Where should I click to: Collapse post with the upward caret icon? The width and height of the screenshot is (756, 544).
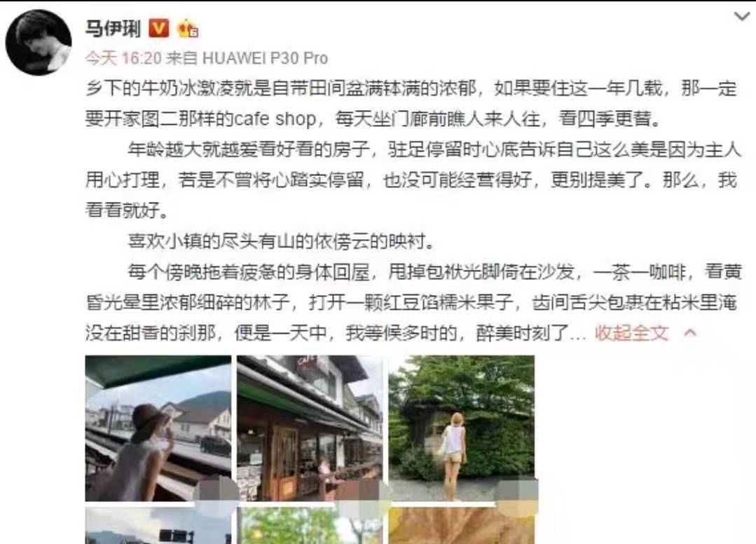point(690,333)
